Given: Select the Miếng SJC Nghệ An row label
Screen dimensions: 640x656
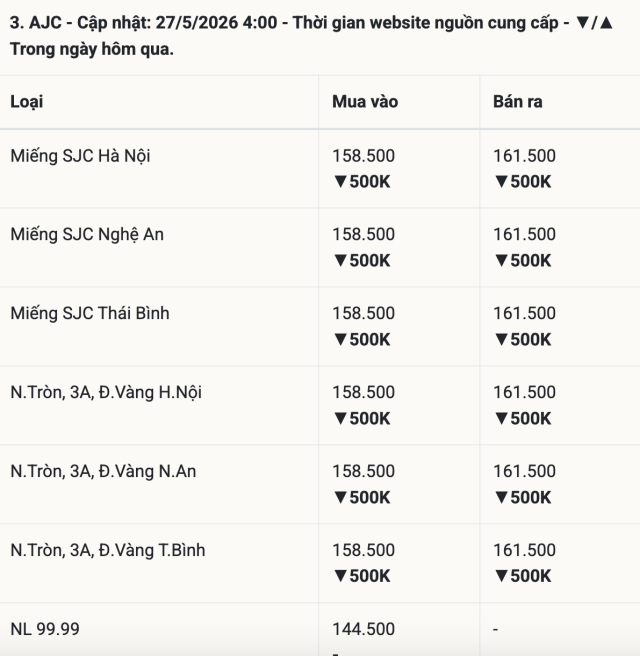Looking at the screenshot, I should 87,235.
